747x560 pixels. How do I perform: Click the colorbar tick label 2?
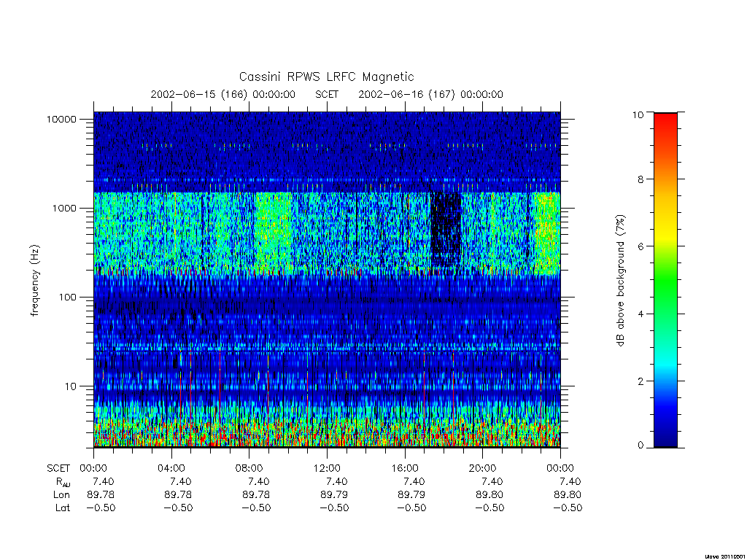[640, 381]
